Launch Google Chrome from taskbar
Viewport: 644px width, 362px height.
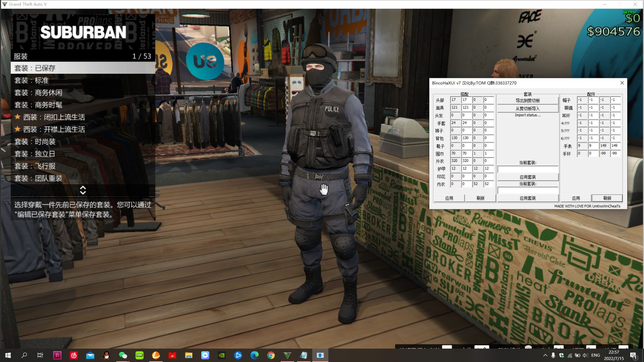click(x=271, y=355)
